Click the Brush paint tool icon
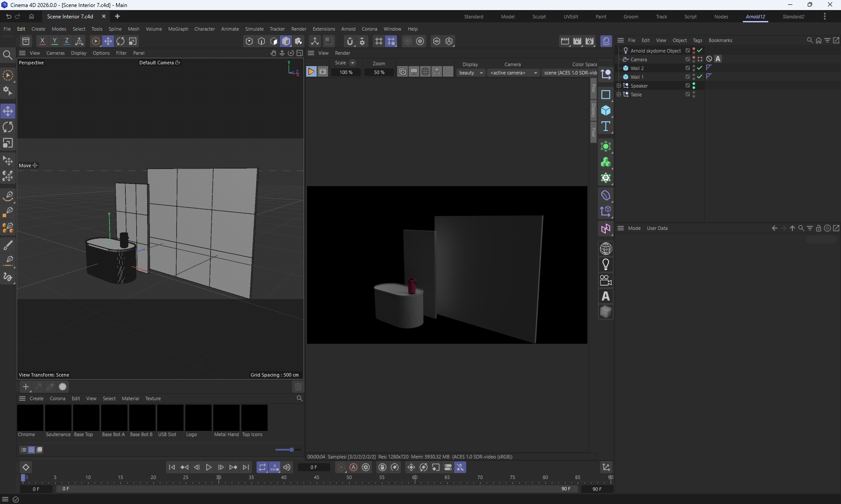841x504 pixels. click(x=8, y=245)
